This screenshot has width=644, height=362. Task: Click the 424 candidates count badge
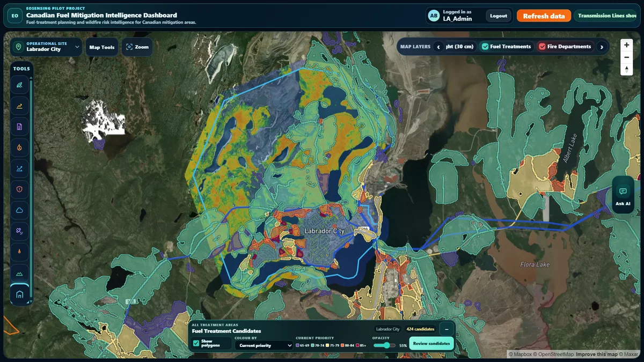[420, 329]
